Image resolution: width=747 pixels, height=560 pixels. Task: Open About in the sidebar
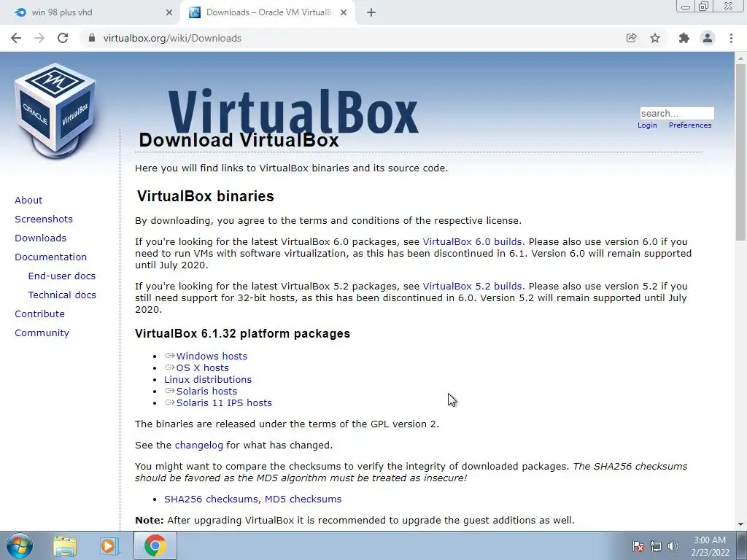[x=28, y=200]
